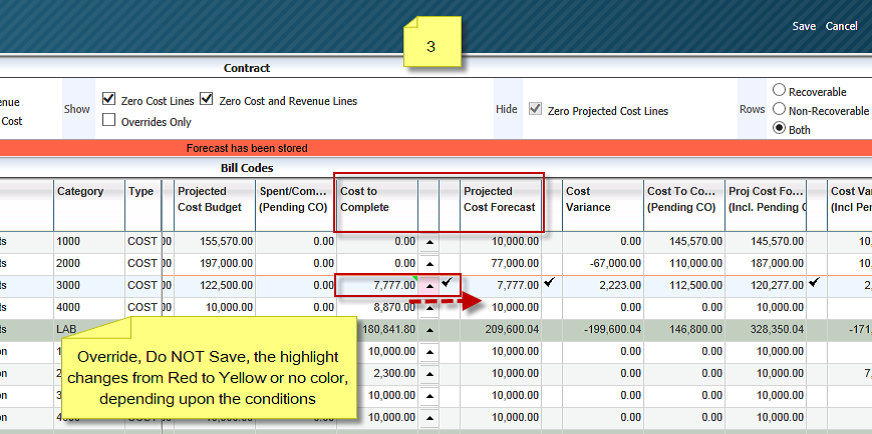This screenshot has height=434, width=872.
Task: Sort by the Category column header
Action: tap(89, 205)
